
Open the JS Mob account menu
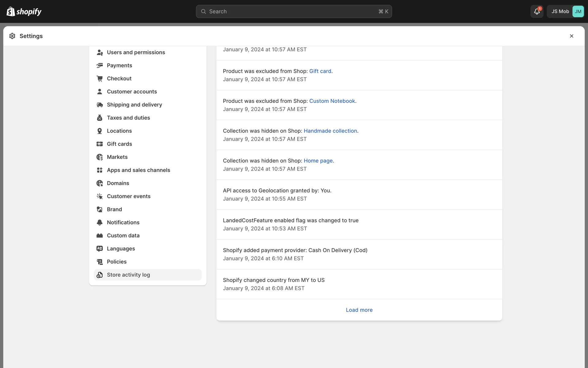point(565,12)
